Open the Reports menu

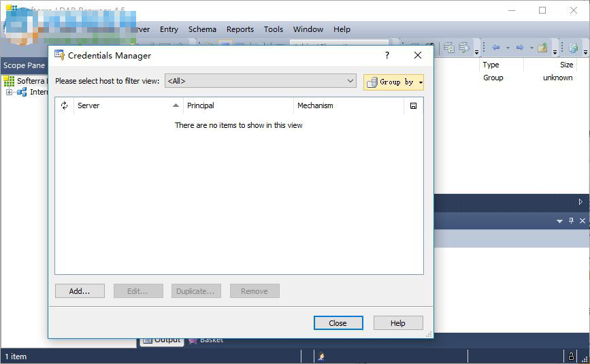point(240,29)
